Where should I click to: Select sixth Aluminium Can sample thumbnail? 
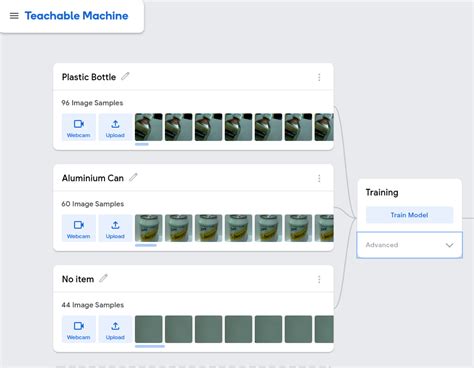pos(299,228)
